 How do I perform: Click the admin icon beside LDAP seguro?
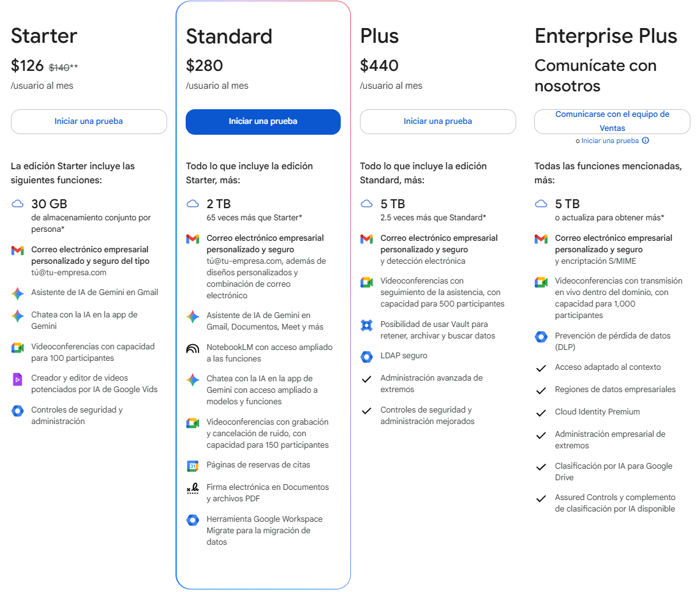[366, 356]
